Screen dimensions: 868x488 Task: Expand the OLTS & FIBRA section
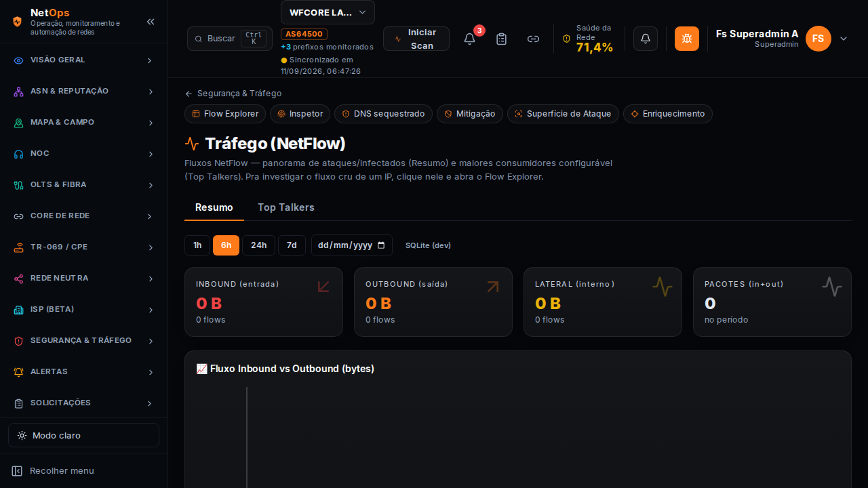click(83, 184)
